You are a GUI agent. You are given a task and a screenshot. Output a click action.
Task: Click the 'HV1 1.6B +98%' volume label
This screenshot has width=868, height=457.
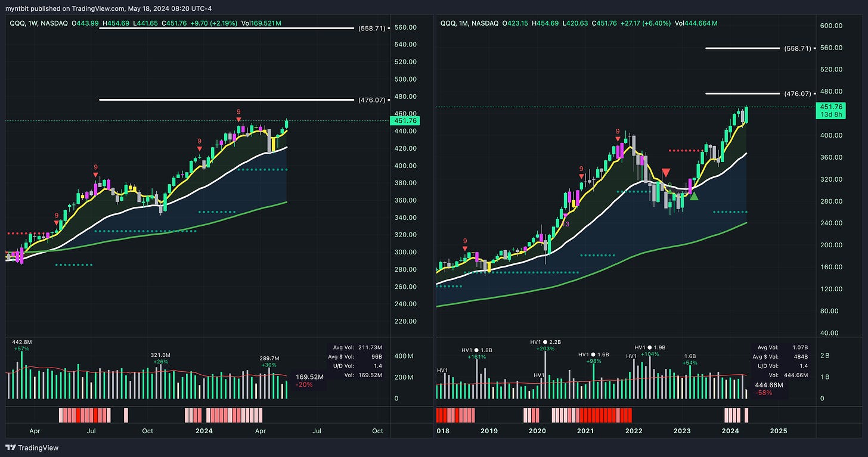(x=593, y=358)
